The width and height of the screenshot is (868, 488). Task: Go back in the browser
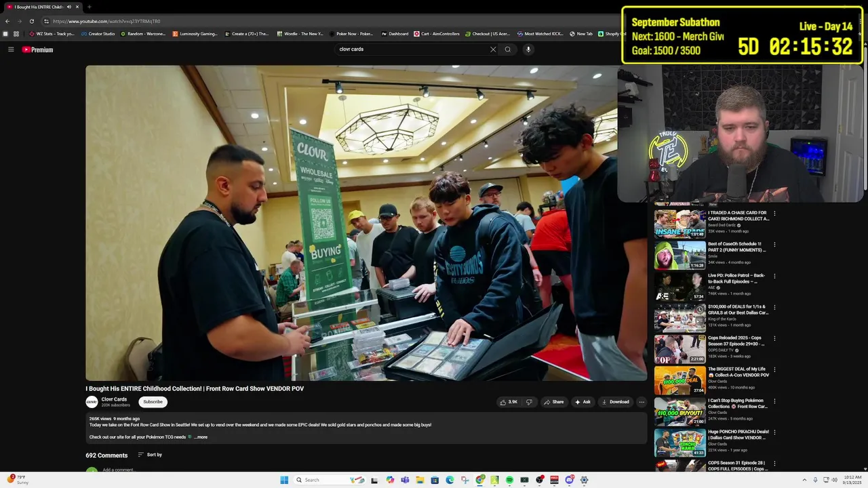7,21
